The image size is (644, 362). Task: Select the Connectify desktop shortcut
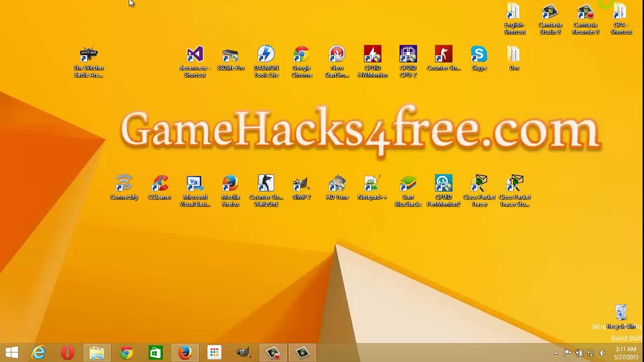pyautogui.click(x=124, y=188)
